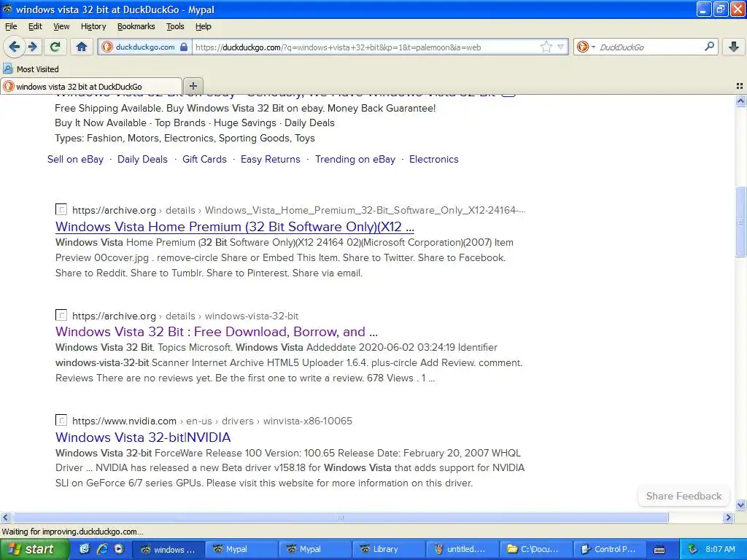This screenshot has width=747, height=560.
Task: Open the Bookmarks menu
Action: point(136,27)
